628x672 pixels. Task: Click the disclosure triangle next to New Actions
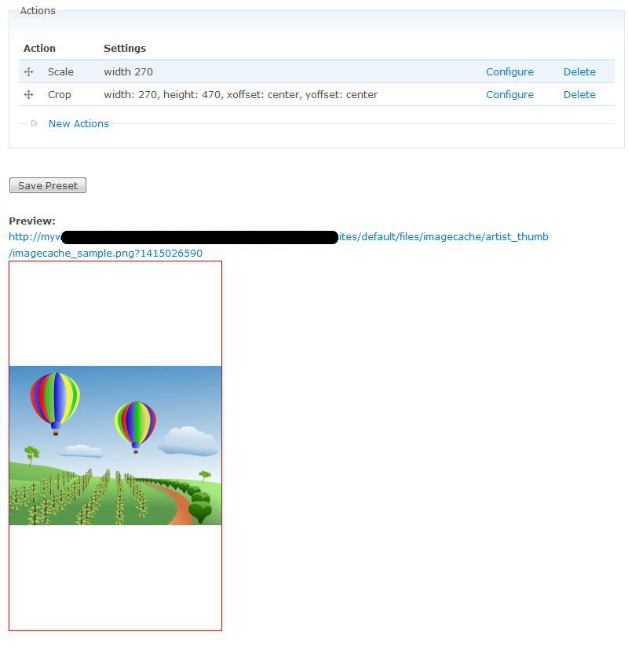tap(35, 123)
